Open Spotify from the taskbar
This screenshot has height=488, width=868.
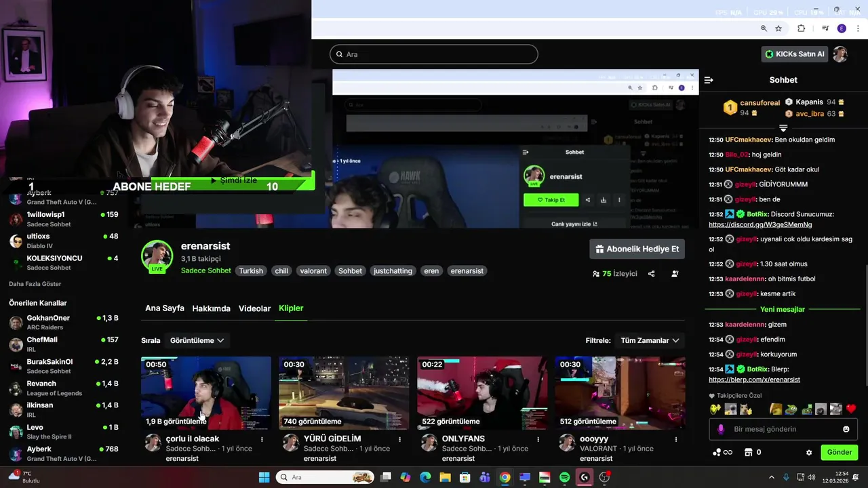click(565, 477)
